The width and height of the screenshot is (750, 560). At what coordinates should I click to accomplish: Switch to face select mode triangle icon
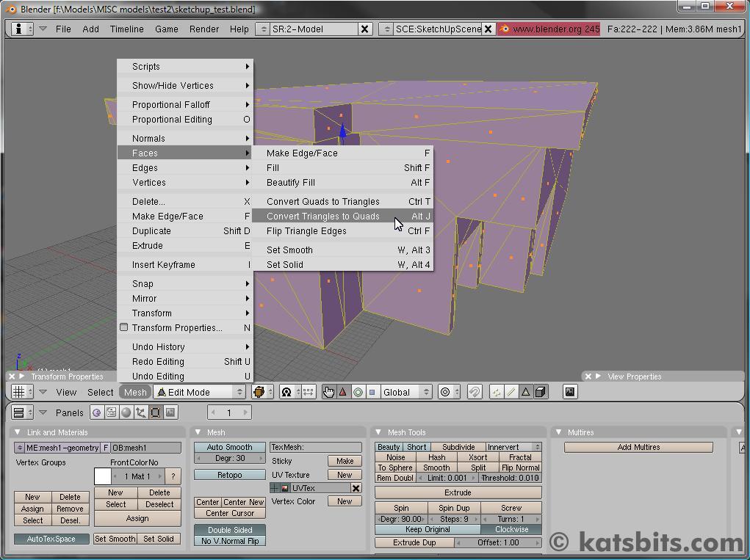[x=526, y=392]
